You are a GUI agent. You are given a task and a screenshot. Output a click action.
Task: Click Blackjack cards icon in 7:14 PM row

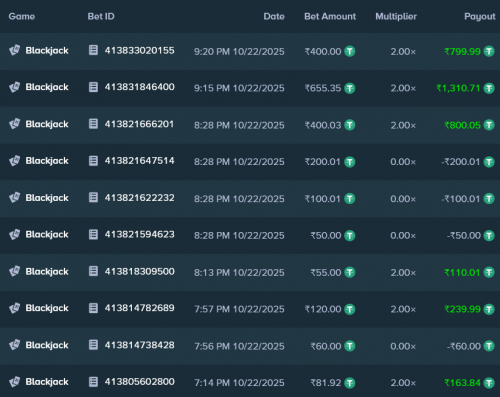(x=15, y=382)
